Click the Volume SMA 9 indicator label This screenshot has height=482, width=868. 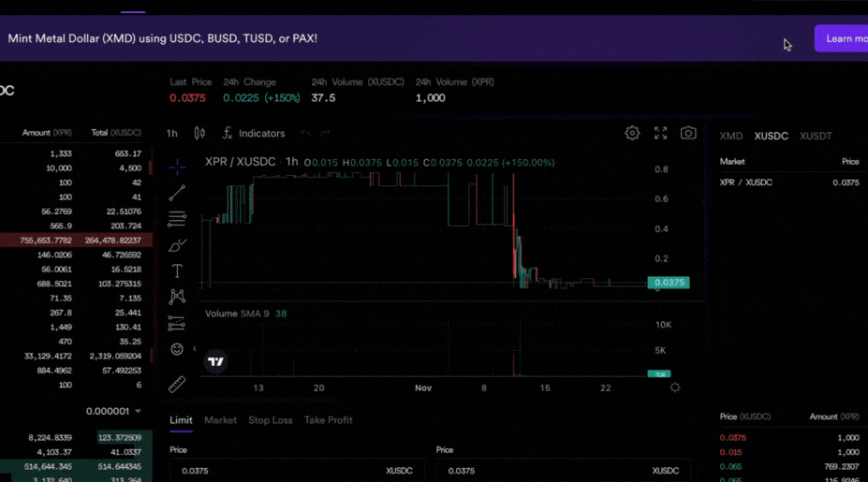click(237, 314)
